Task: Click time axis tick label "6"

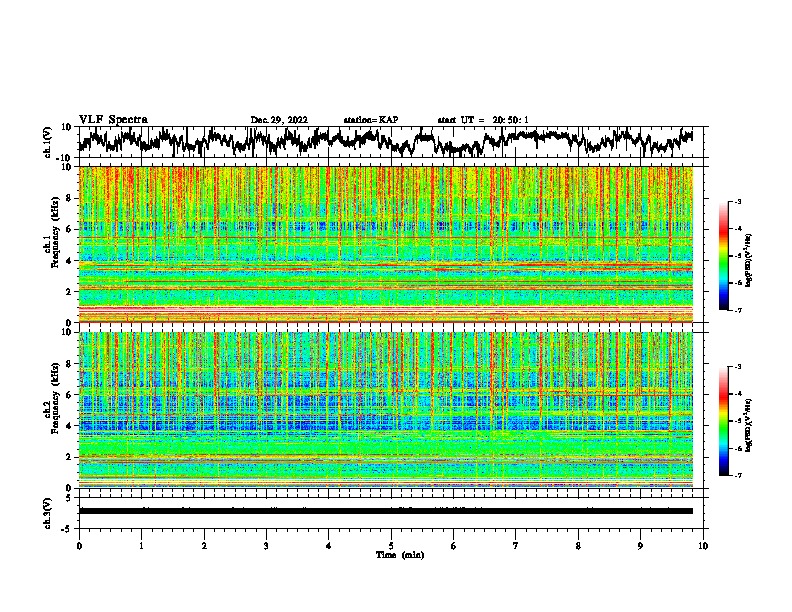Action: pyautogui.click(x=454, y=546)
